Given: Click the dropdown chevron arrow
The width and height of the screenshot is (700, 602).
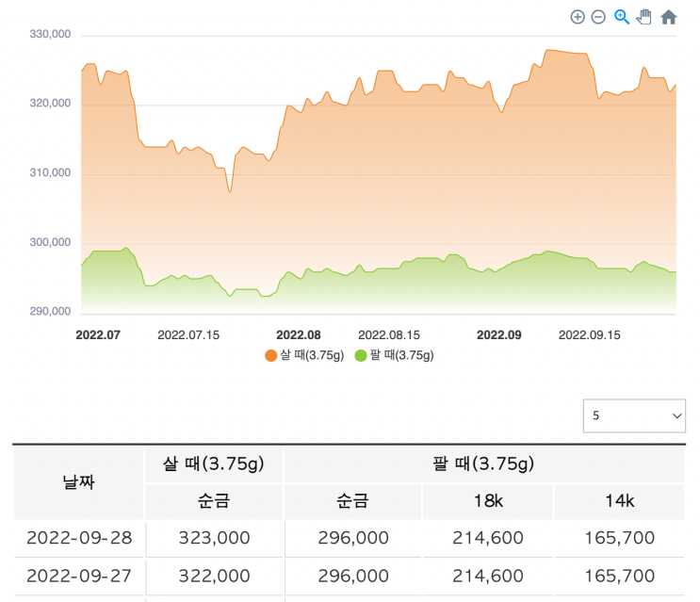Looking at the screenshot, I should click(676, 415).
